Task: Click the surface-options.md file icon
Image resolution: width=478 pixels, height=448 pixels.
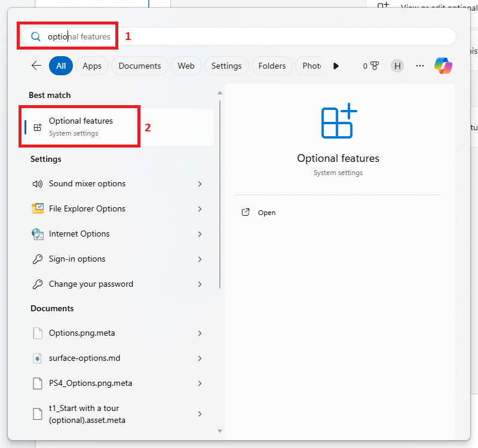Action: tap(38, 358)
